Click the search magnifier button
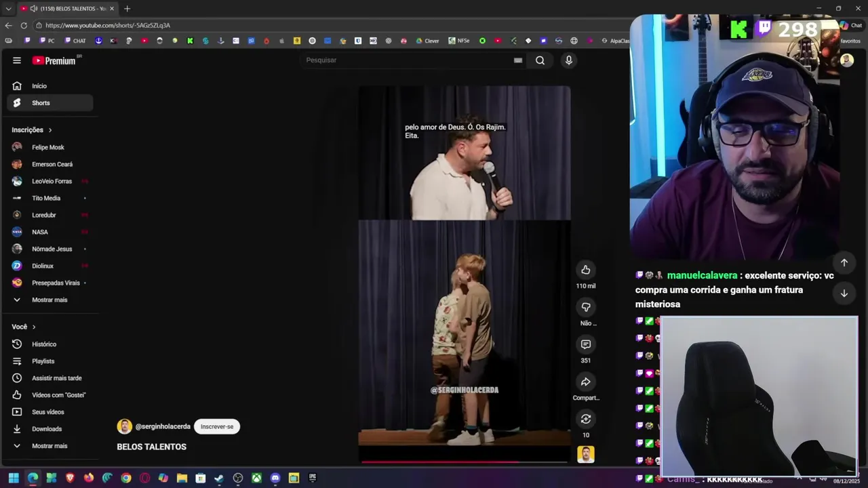Viewport: 868px width, 488px height. point(540,60)
